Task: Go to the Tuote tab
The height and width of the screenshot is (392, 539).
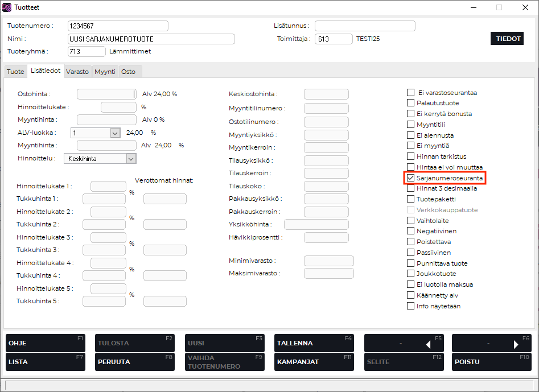Action: [x=15, y=72]
